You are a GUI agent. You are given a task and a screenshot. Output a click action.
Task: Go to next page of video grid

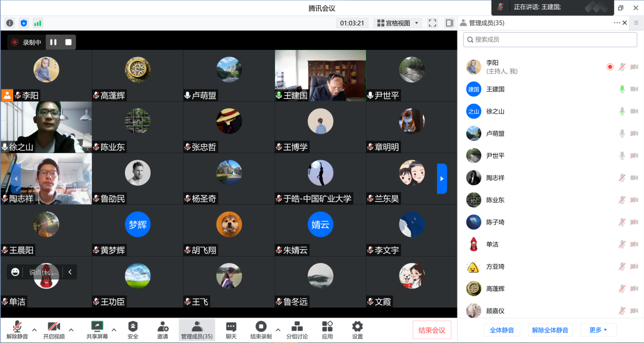coord(442,179)
